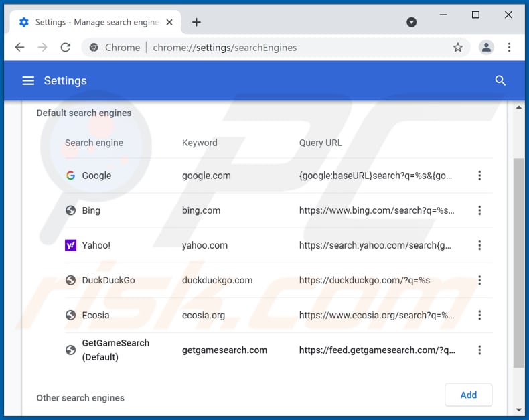Click keyword getgamesearch.com
The width and height of the screenshot is (529, 420).
[224, 350]
